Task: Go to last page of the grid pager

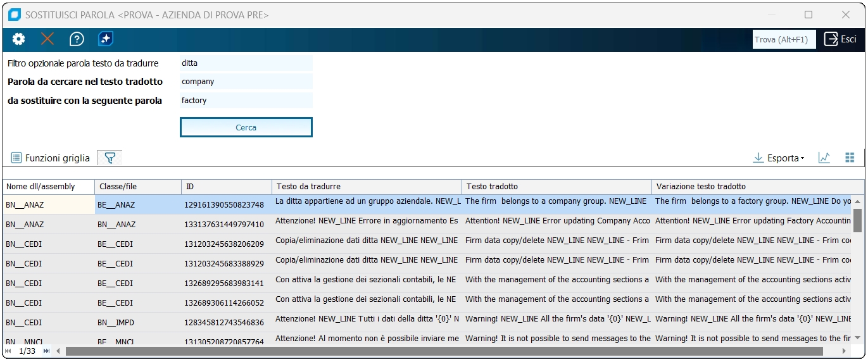Action: pyautogui.click(x=46, y=351)
